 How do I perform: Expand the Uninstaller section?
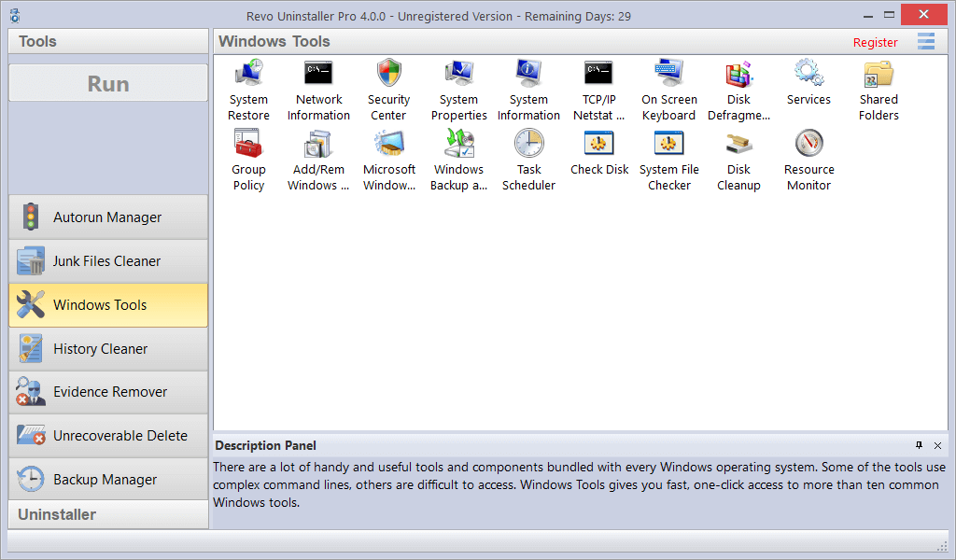[108, 514]
